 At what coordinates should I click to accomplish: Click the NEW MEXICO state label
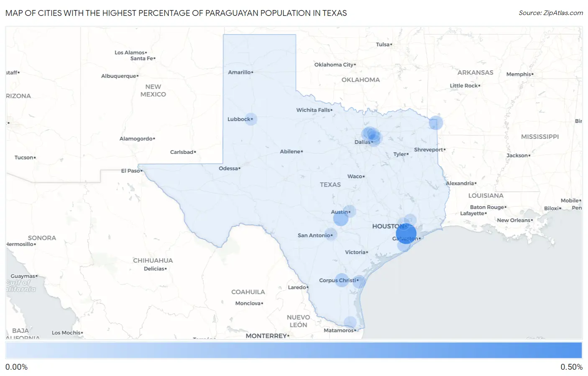pos(153,91)
